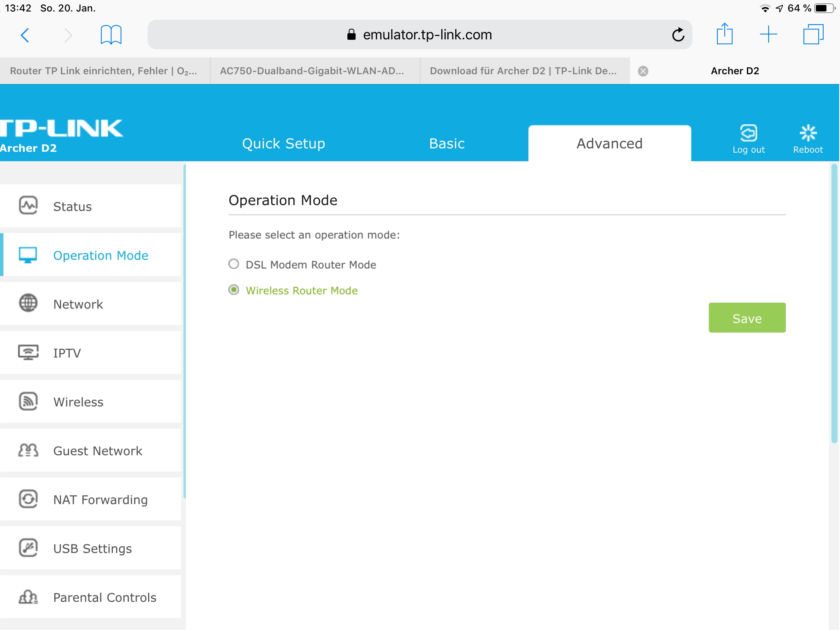
Task: Open new tab with plus icon
Action: click(x=768, y=34)
